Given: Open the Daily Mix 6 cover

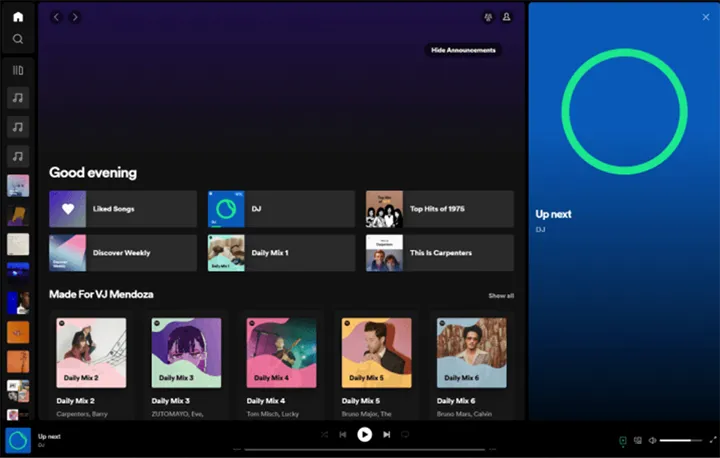Looking at the screenshot, I should [x=472, y=353].
